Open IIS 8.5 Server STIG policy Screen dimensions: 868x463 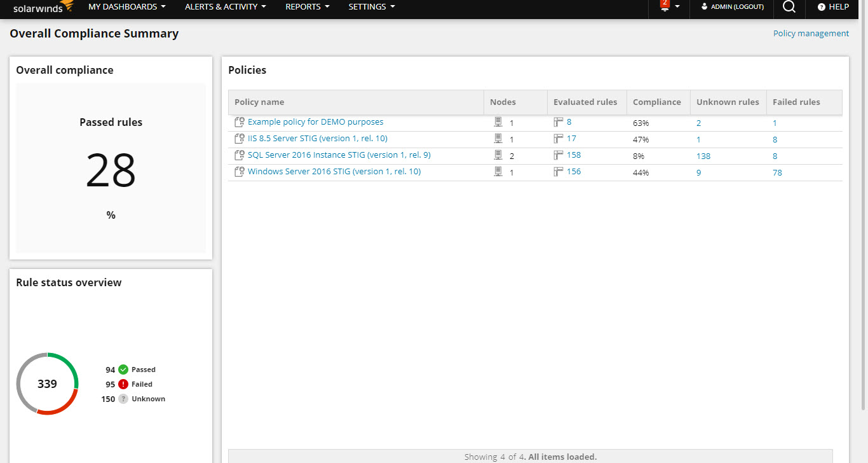click(318, 139)
